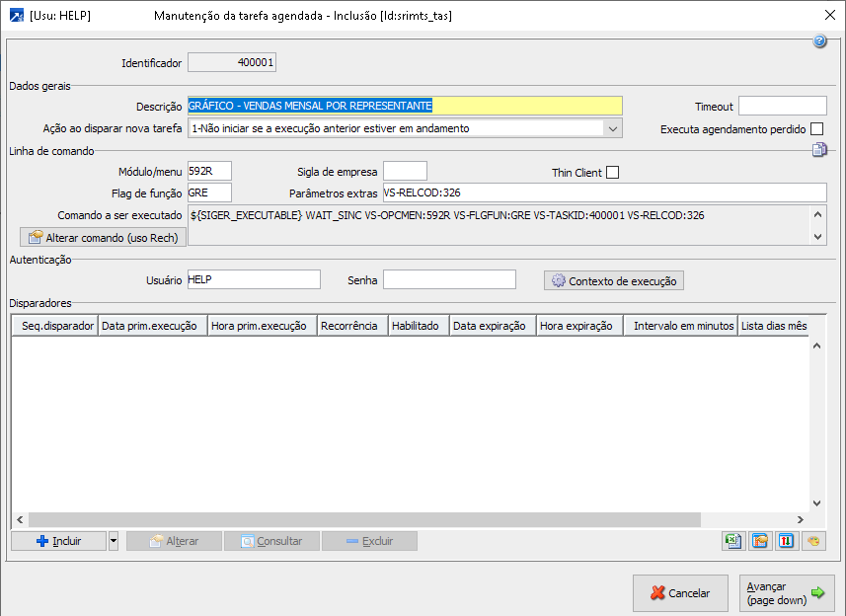Click the Habilitado column header
The width and height of the screenshot is (846, 616).
(419, 326)
